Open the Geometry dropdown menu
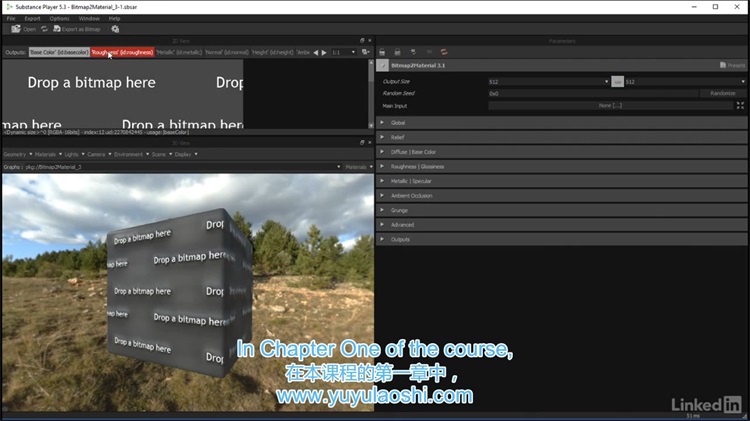Image resolution: width=750 pixels, height=421 pixels. pos(18,155)
